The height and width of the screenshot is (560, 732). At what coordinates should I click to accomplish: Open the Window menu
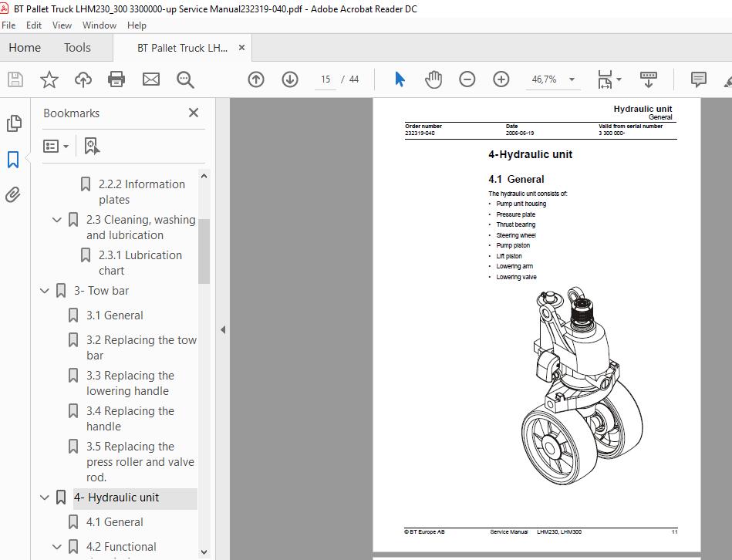coord(99,25)
